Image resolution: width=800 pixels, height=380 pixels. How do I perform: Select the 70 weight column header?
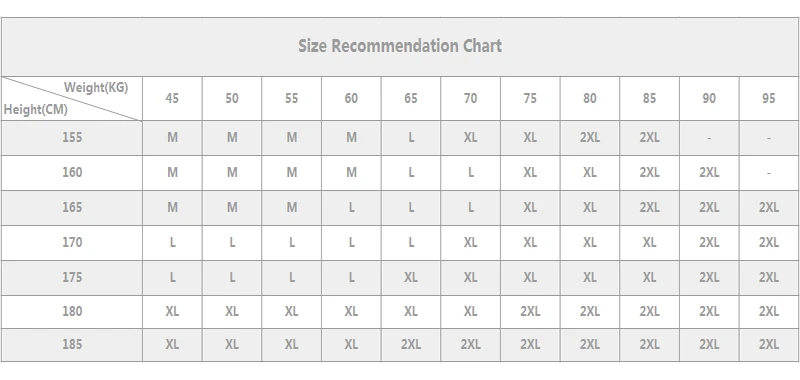pyautogui.click(x=470, y=98)
